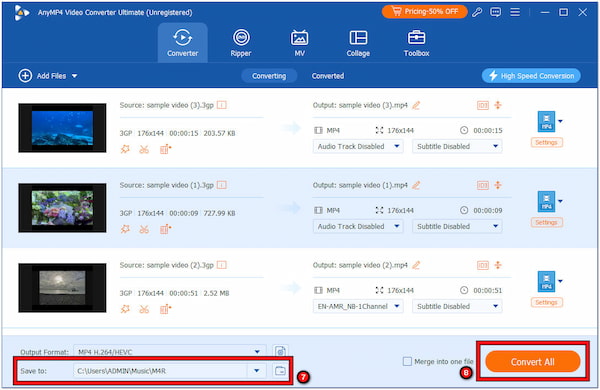Viewport: 600px width, 390px height.
Task: Open effects wand for sample video (2)
Action: tap(125, 309)
